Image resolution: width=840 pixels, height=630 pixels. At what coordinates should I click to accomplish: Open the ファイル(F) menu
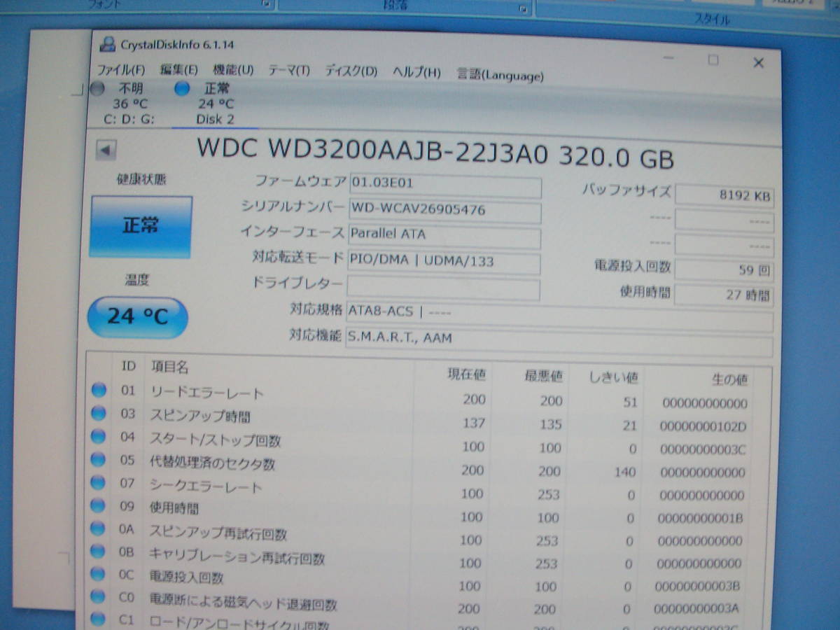pos(121,70)
